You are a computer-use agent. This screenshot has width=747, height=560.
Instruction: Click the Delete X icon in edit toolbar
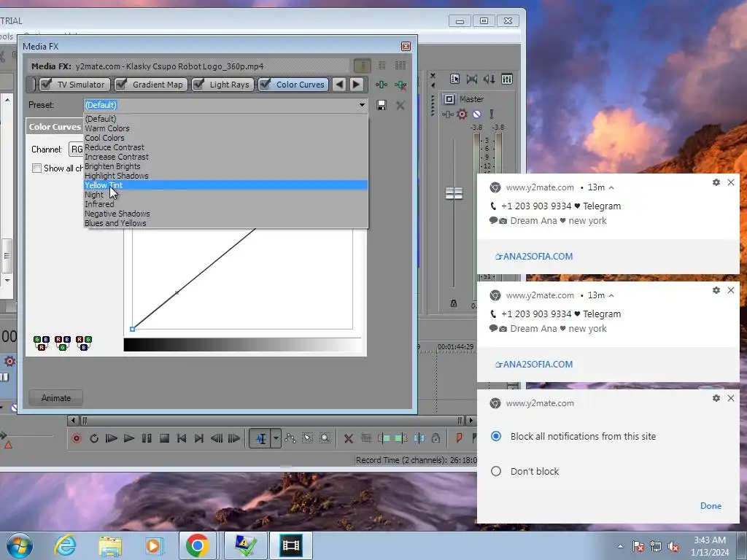tap(348, 438)
